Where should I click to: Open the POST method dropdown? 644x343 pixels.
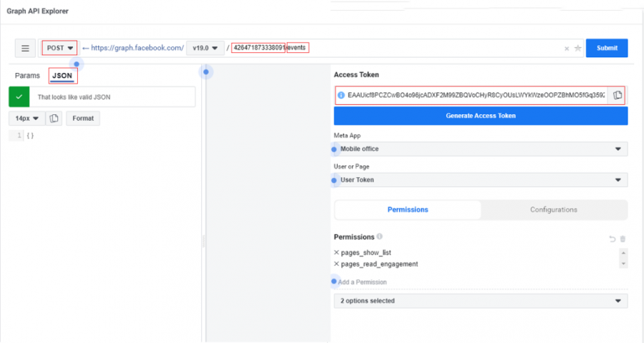(x=59, y=48)
